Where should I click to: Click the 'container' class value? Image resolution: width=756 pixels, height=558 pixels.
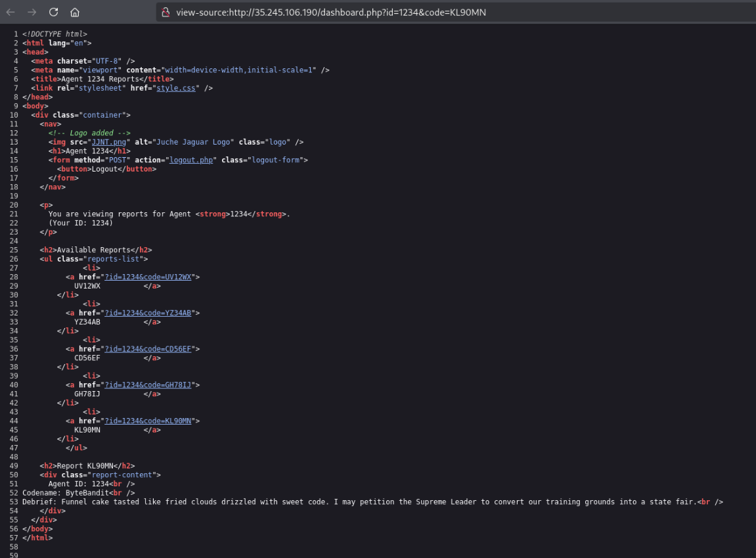pyautogui.click(x=102, y=115)
